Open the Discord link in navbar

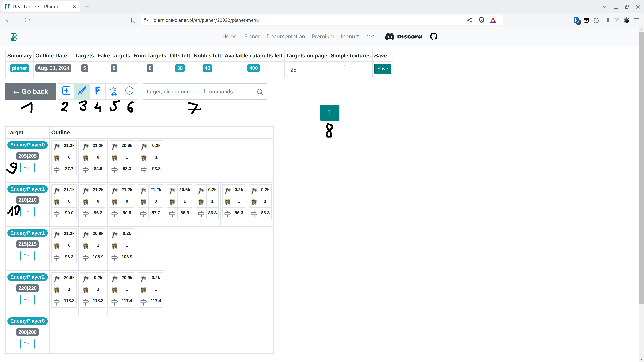tap(404, 37)
